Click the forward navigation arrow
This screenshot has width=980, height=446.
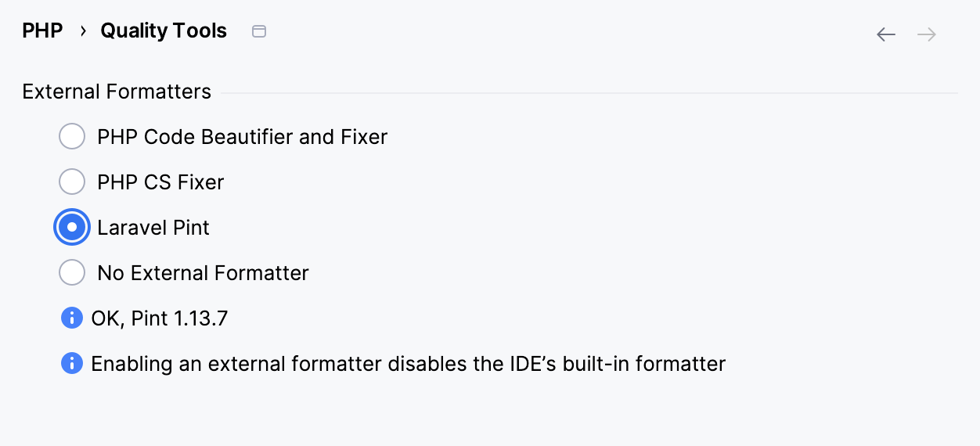pos(927,34)
